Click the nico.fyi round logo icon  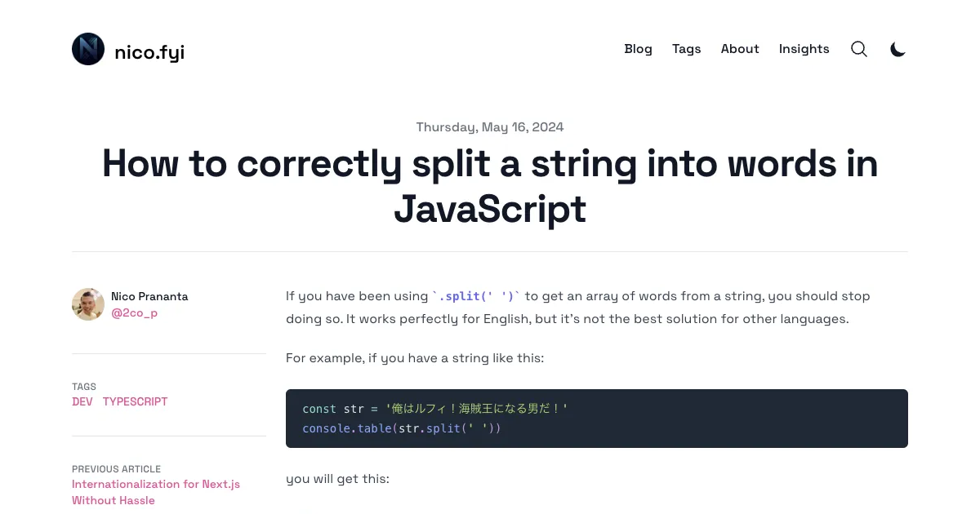pos(88,49)
